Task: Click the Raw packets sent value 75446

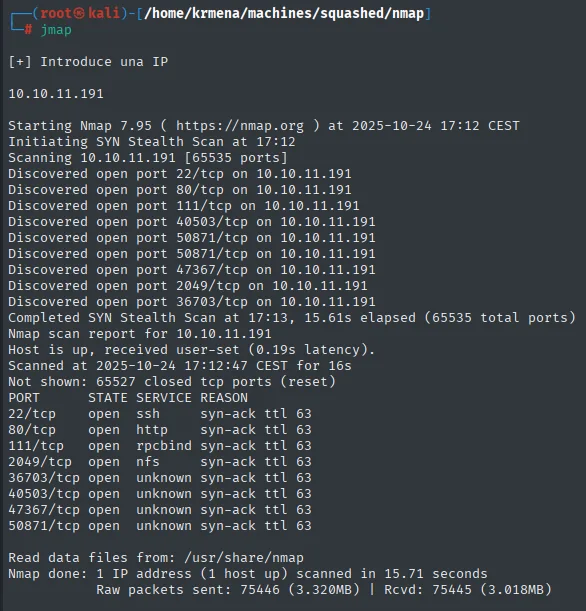Action: point(260,589)
